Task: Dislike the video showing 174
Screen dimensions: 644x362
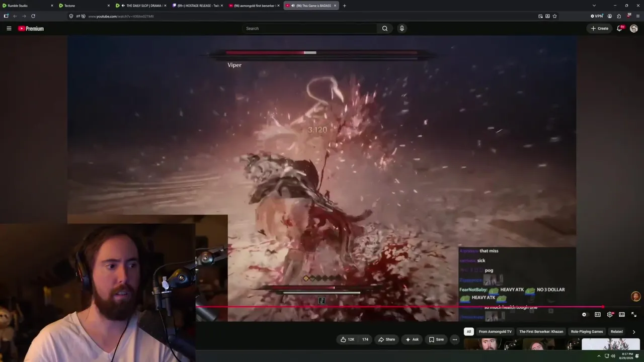Action: point(365,339)
